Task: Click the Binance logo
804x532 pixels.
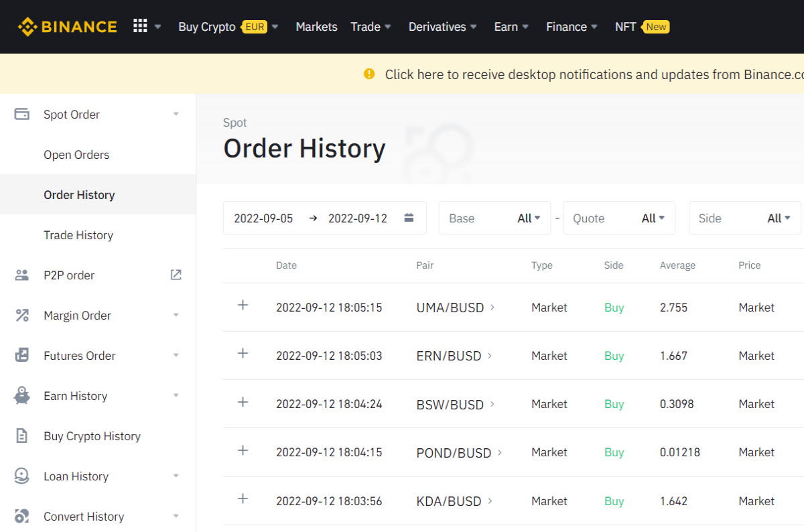Action: coord(67,27)
